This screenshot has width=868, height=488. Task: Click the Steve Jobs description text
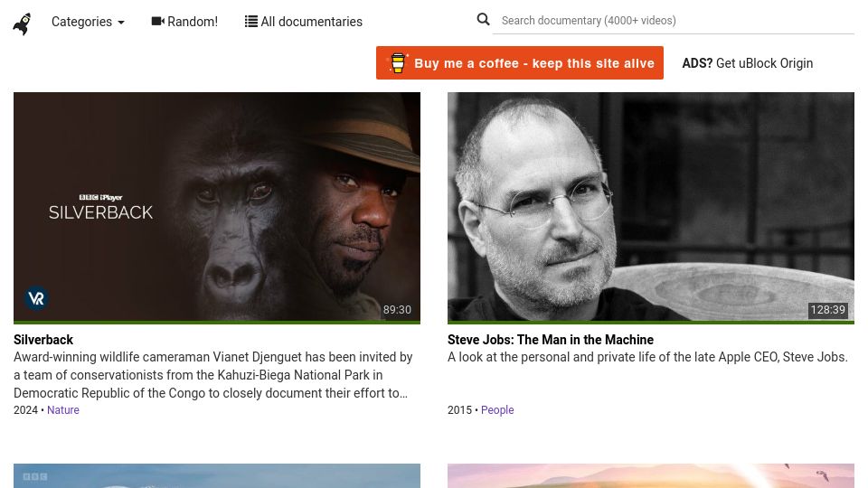tap(647, 358)
